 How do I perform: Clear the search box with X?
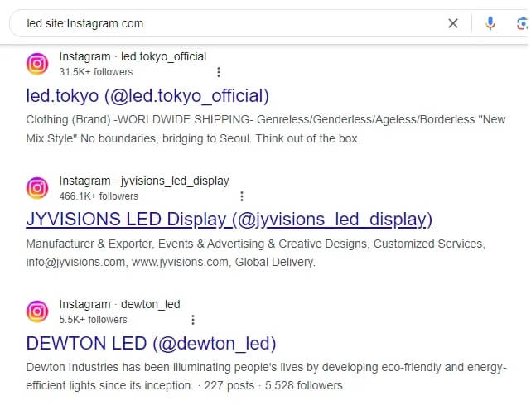click(453, 23)
